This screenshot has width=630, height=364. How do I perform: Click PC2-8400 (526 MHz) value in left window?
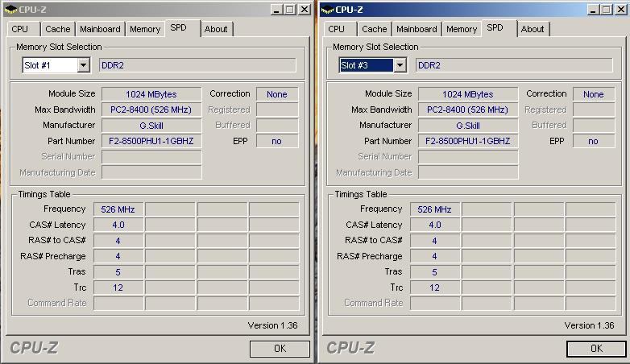coord(151,110)
